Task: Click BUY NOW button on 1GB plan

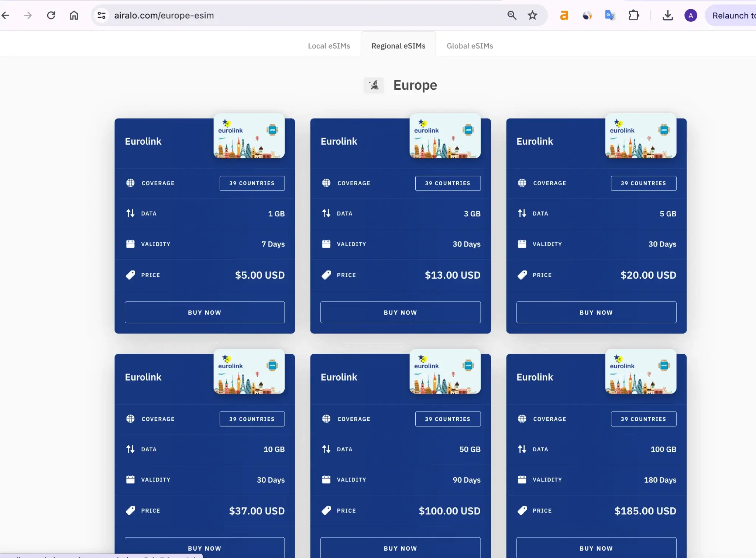Action: pyautogui.click(x=204, y=311)
